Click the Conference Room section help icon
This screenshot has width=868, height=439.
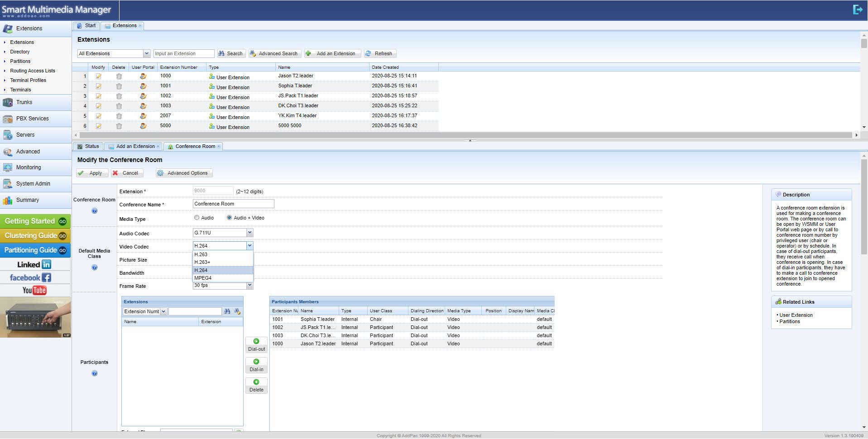pyautogui.click(x=94, y=211)
